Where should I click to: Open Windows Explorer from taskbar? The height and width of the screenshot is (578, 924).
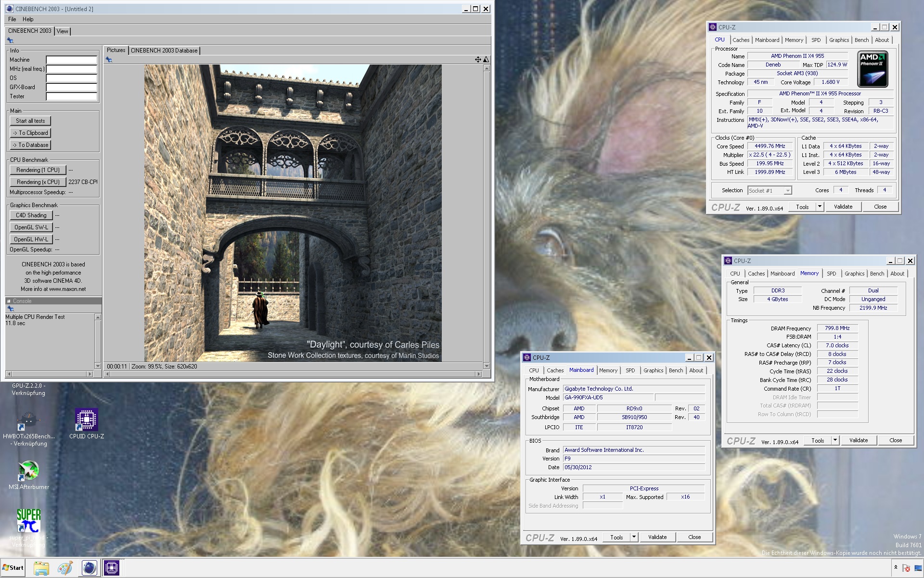tap(41, 568)
